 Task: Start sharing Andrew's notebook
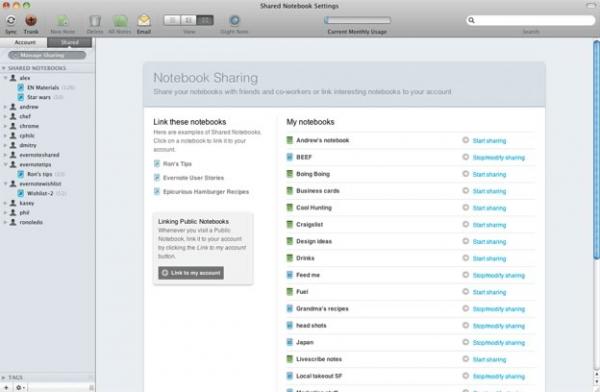pos(489,141)
